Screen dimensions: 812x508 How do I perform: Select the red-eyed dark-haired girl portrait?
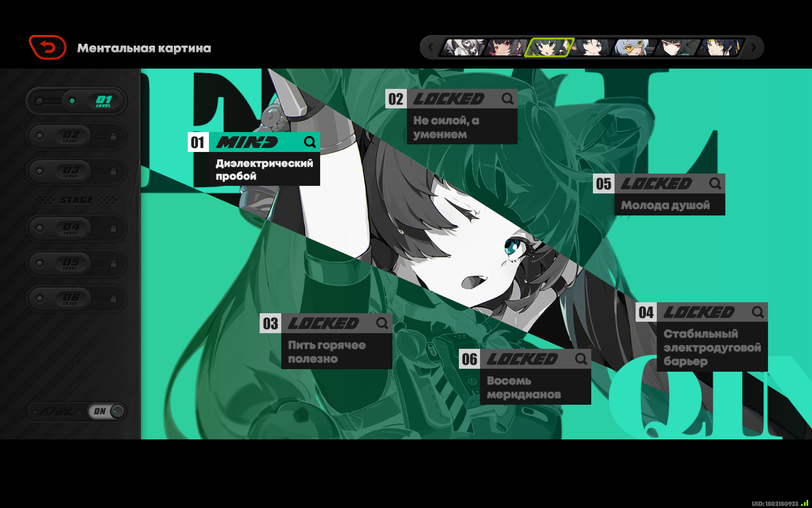(507, 47)
